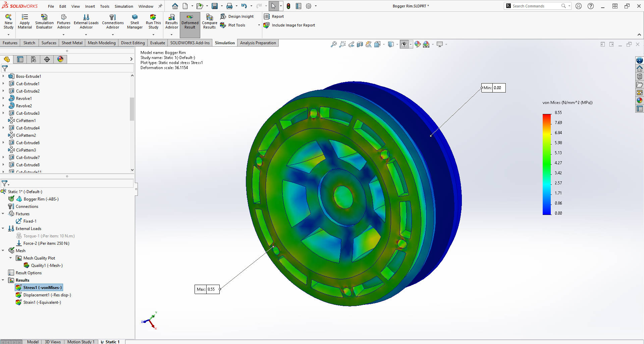This screenshot has width=644, height=344.
Task: Click the von Mises color legend bar
Action: tap(547, 164)
